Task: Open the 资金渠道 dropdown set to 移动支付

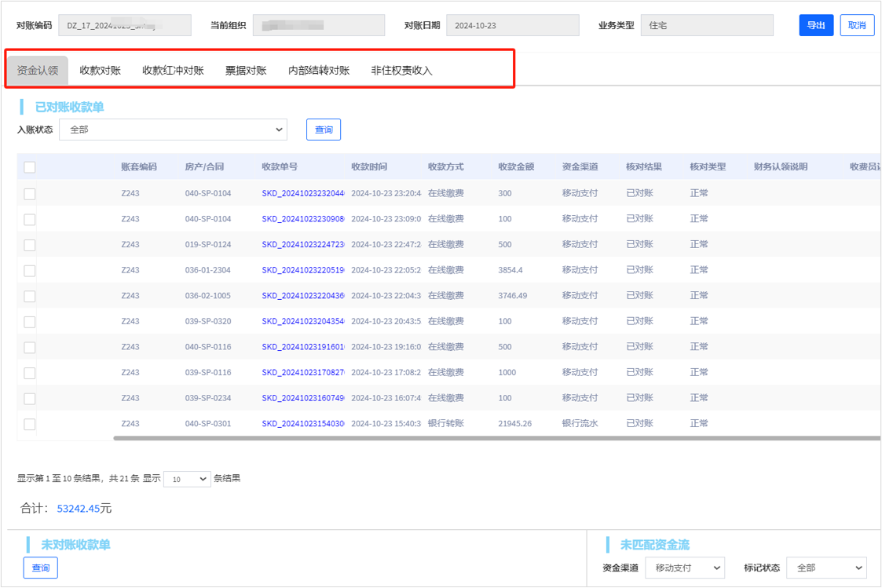Action: (685, 568)
